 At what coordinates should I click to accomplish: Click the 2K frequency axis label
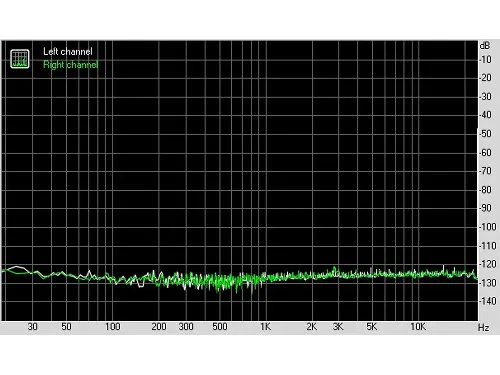312,327
